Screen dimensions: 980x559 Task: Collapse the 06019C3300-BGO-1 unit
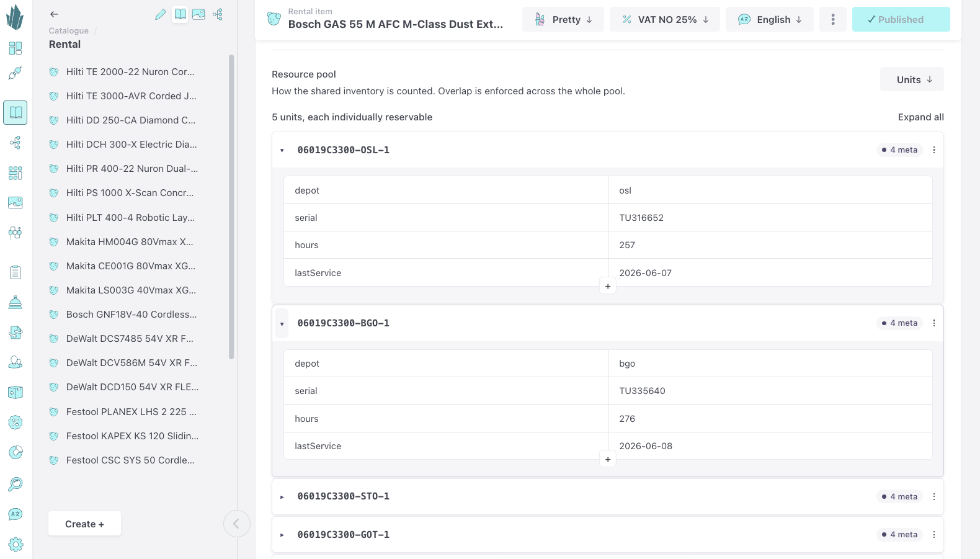282,323
